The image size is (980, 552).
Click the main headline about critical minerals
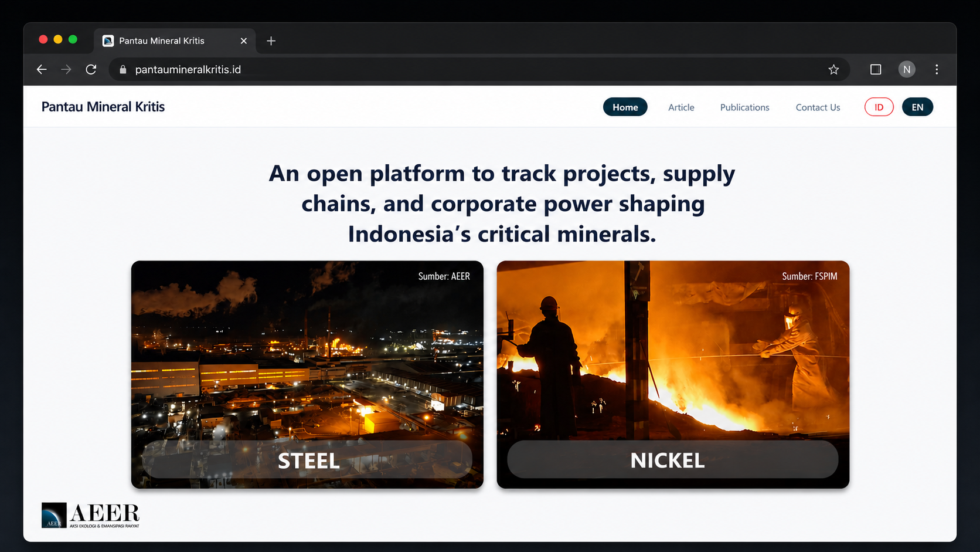pos(502,204)
